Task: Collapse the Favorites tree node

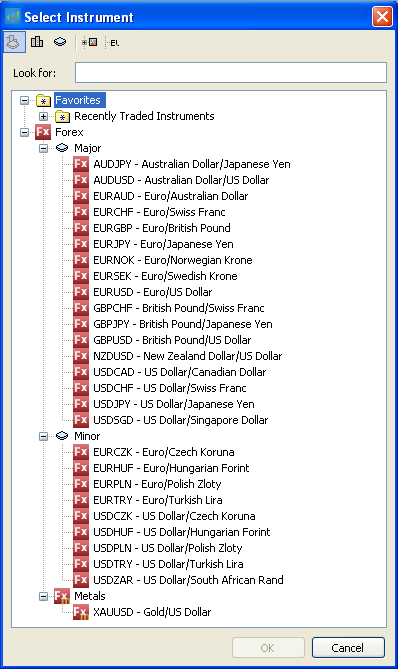Action: pos(25,100)
